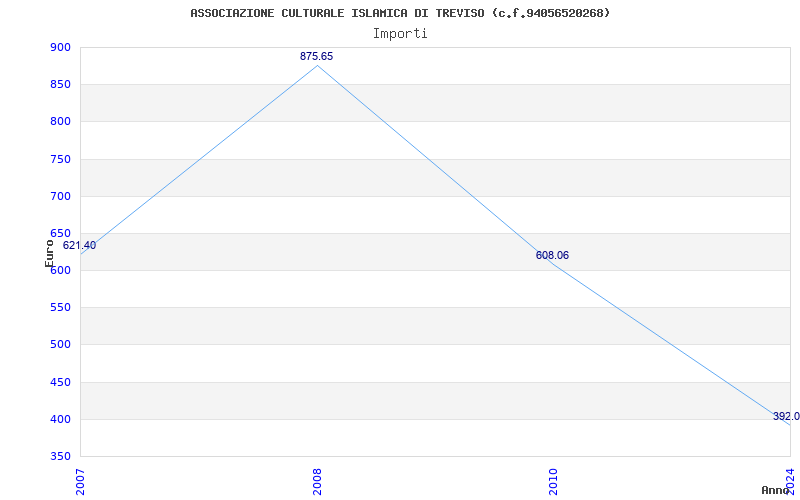Viewport: 800px width, 500px height.
Task: Click the 2010 x-axis year label
Action: 554,482
